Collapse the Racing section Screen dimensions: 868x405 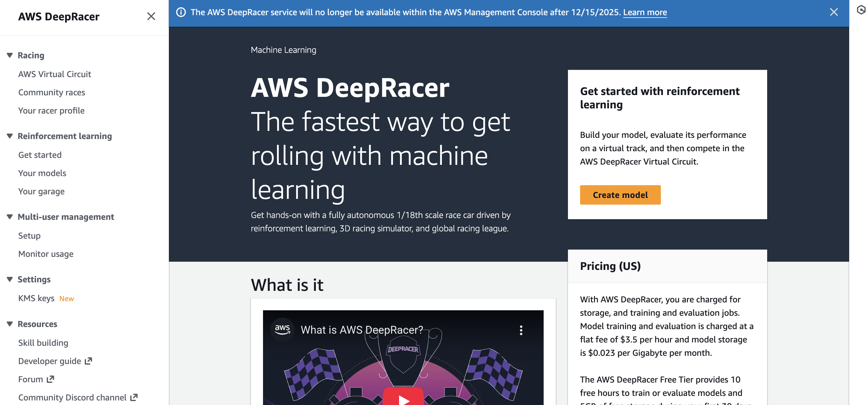(10, 55)
